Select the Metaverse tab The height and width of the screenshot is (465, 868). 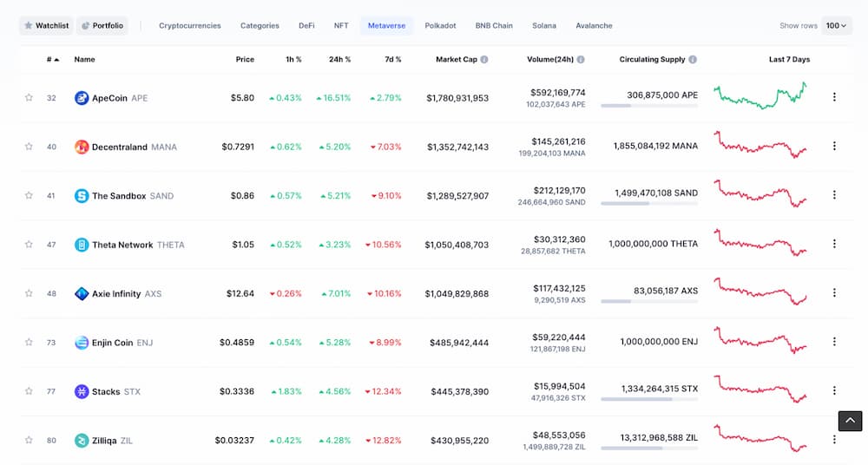pos(386,25)
